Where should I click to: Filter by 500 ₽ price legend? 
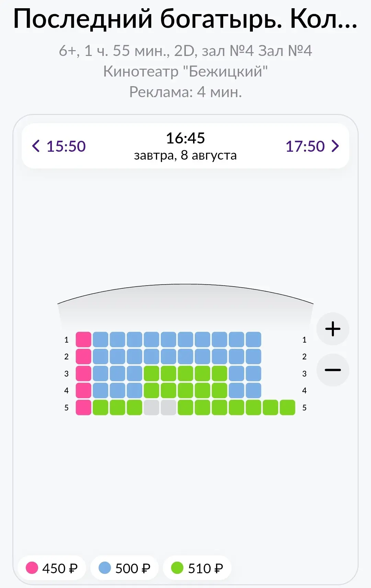pos(124,568)
